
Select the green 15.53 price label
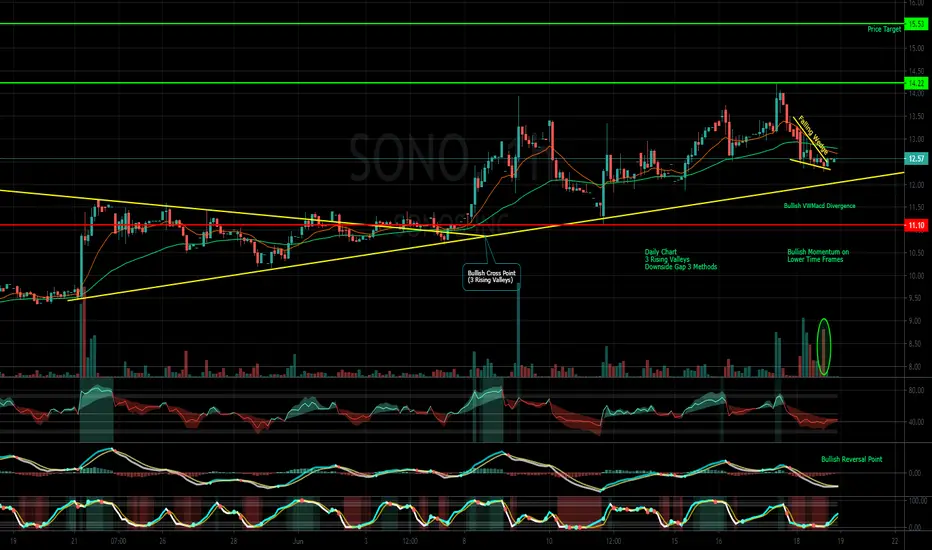[916, 24]
